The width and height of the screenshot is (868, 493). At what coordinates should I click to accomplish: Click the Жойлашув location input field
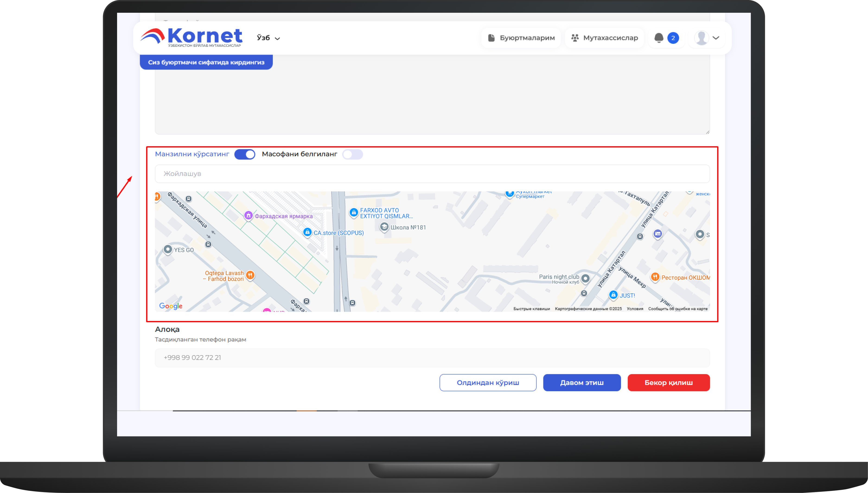(x=432, y=174)
